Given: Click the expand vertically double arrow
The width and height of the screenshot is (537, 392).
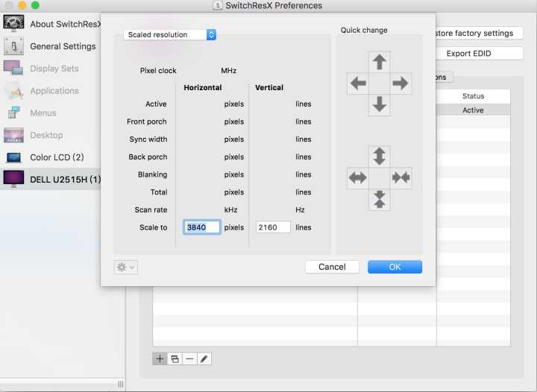Looking at the screenshot, I should 379,157.
